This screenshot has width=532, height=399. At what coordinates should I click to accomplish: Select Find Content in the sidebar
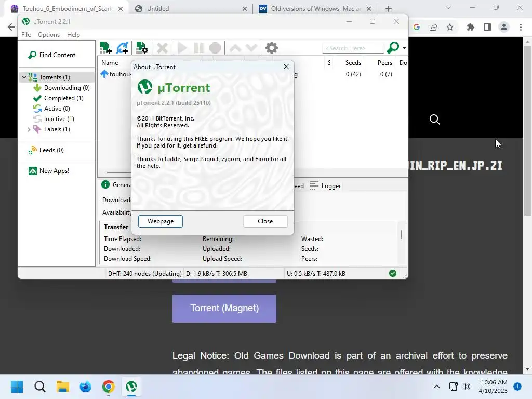pyautogui.click(x=52, y=55)
